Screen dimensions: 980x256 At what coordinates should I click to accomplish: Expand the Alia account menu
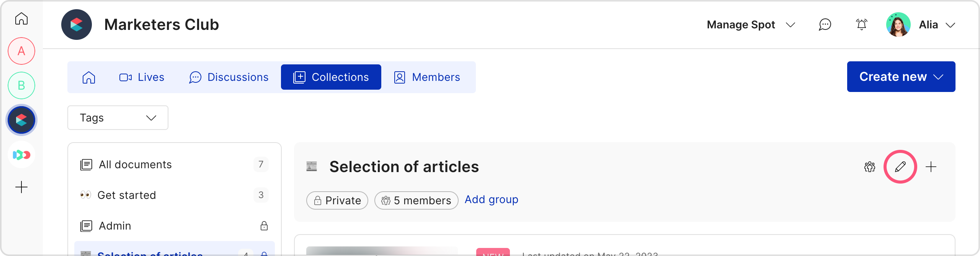click(936, 25)
